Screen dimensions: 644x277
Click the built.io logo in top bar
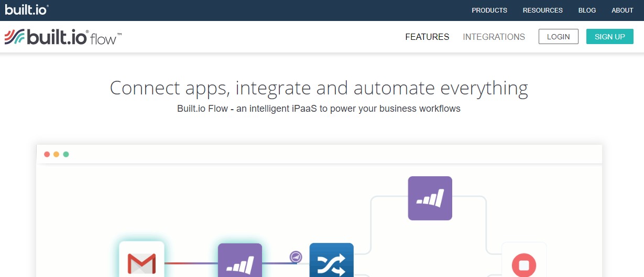tap(27, 9)
